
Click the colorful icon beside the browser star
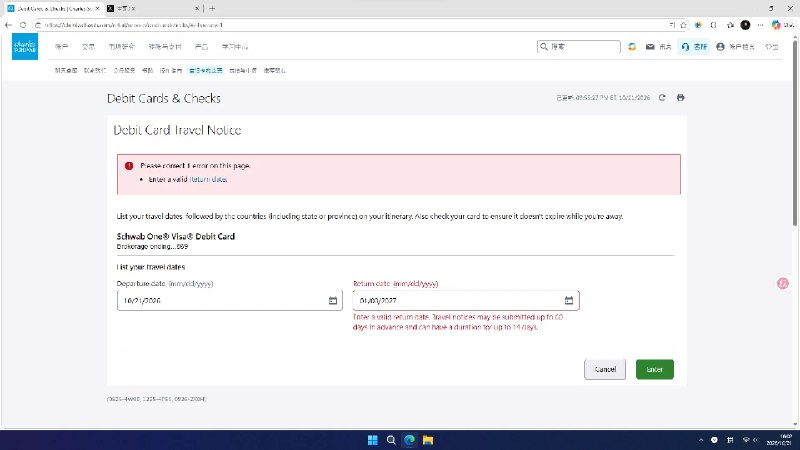click(698, 24)
